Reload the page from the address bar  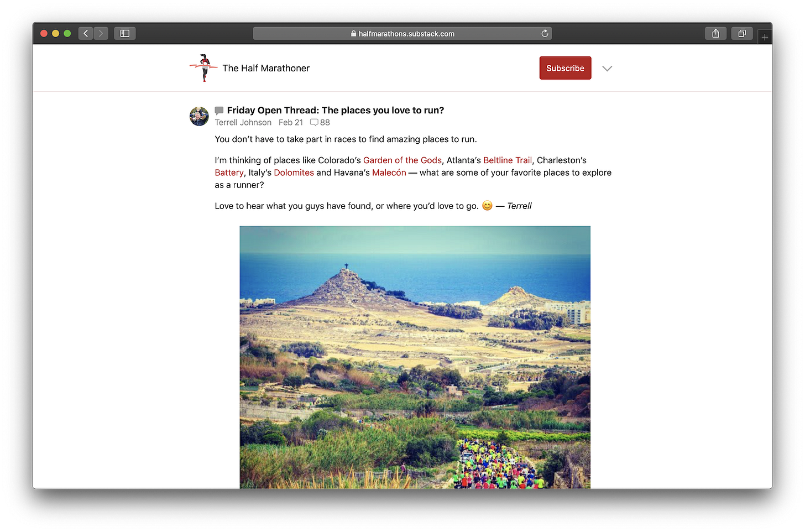pos(545,34)
